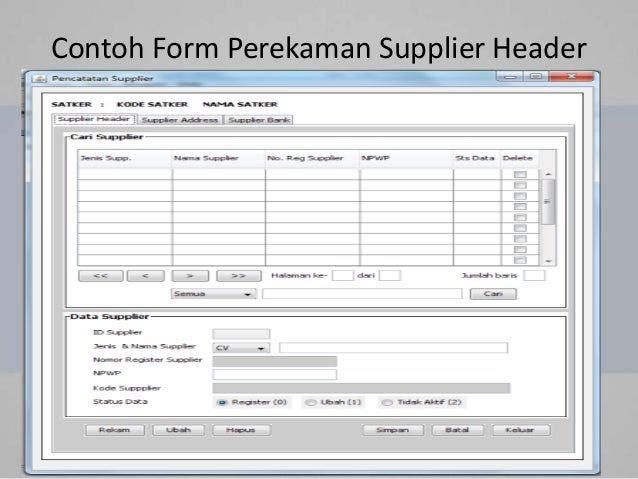This screenshot has height=479, width=638.
Task: Click the Nama Supplier column header
Action: 218,159
